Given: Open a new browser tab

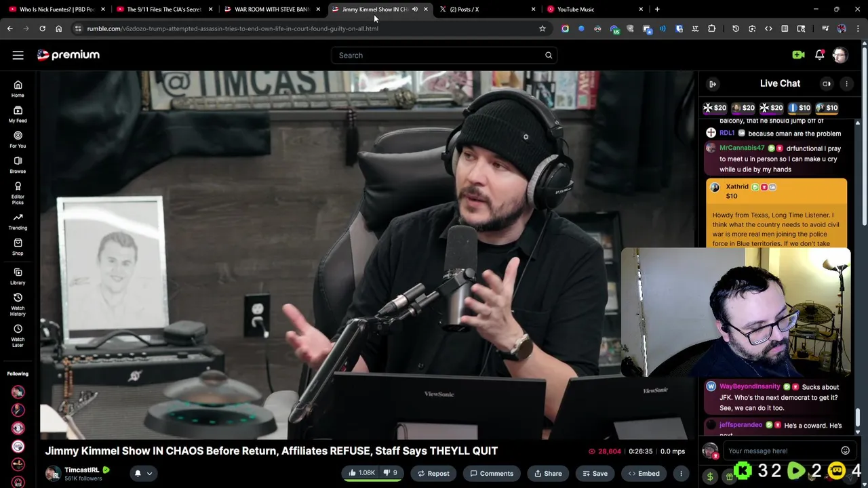Looking at the screenshot, I should click(657, 9).
